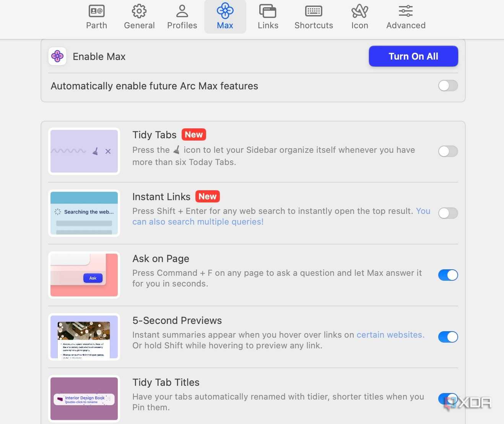Click the Arc Max logo beside Enable Max
Screen dimensions: 504x424
57,57
